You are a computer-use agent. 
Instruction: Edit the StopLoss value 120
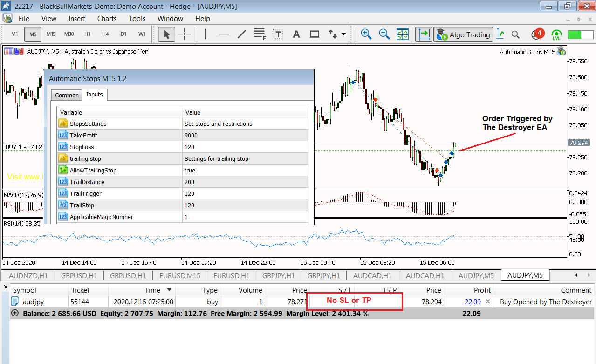(x=246, y=147)
